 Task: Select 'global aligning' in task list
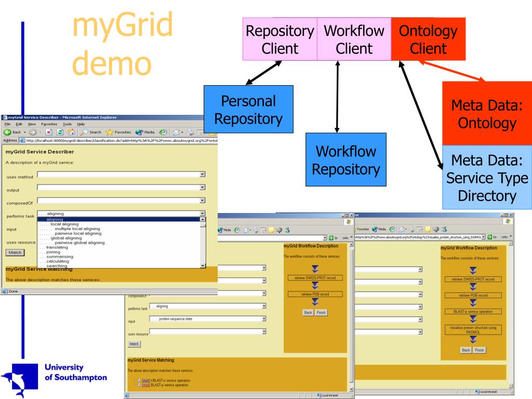(x=66, y=238)
